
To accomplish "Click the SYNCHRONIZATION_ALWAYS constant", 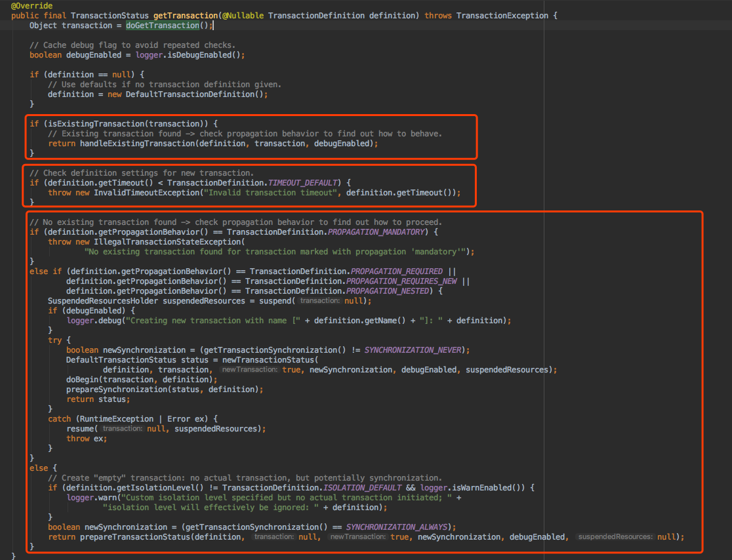I will pos(397,527).
